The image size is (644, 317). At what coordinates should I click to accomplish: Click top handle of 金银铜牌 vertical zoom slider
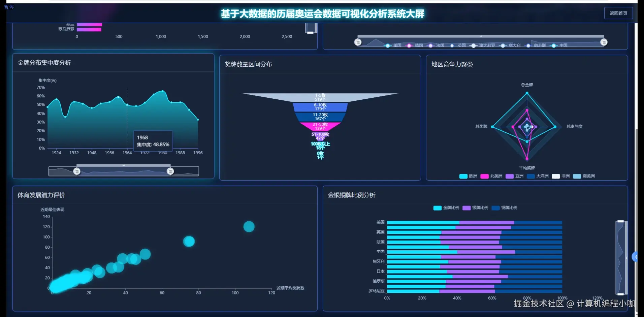pos(620,221)
